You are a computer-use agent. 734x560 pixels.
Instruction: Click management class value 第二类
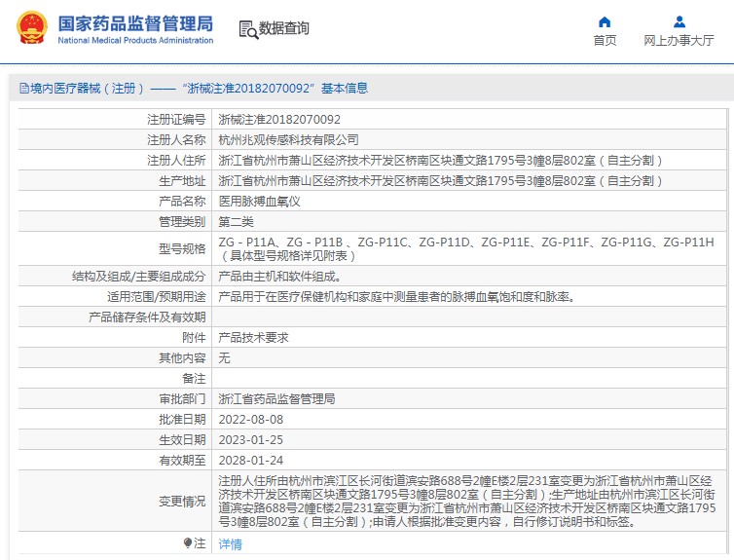[236, 222]
